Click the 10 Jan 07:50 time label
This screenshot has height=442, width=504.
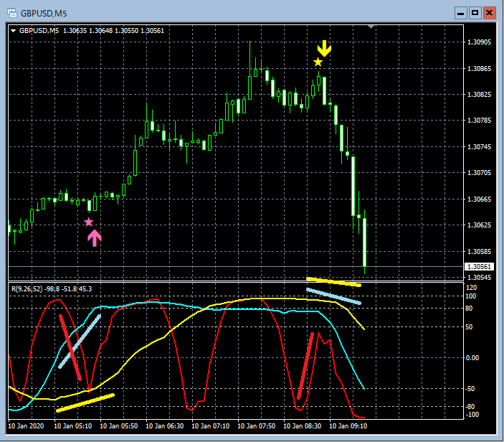click(256, 426)
